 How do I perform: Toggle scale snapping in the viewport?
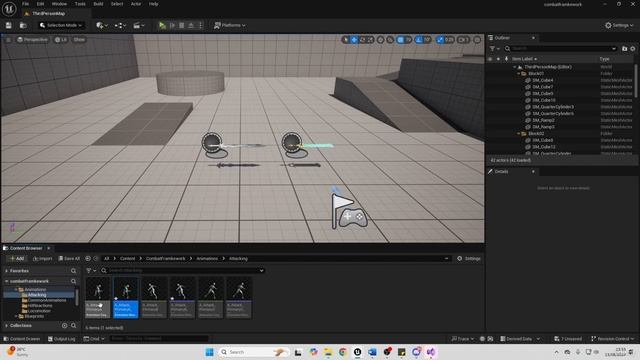(x=440, y=40)
